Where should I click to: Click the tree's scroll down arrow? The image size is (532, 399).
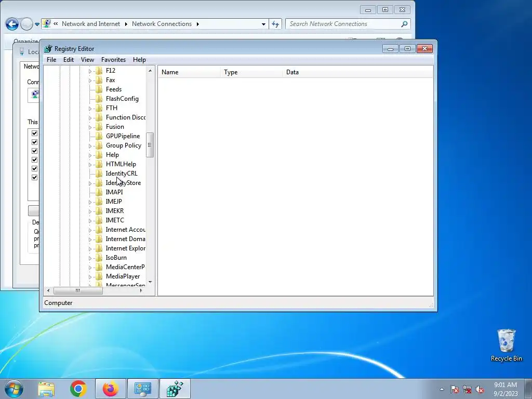pyautogui.click(x=150, y=282)
